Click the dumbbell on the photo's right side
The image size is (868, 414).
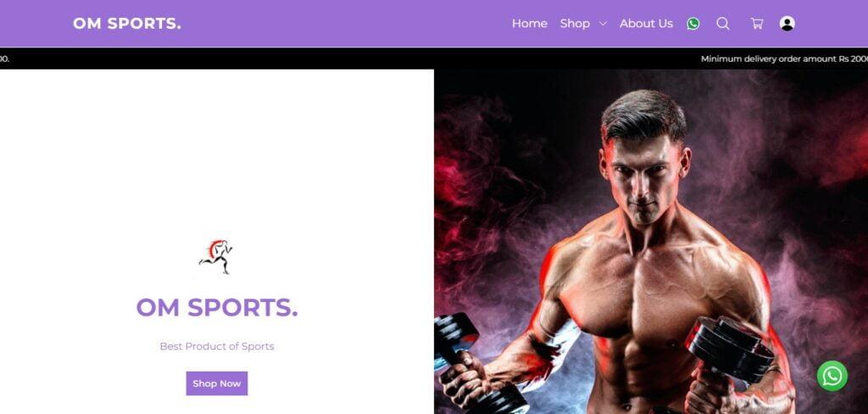click(x=730, y=350)
